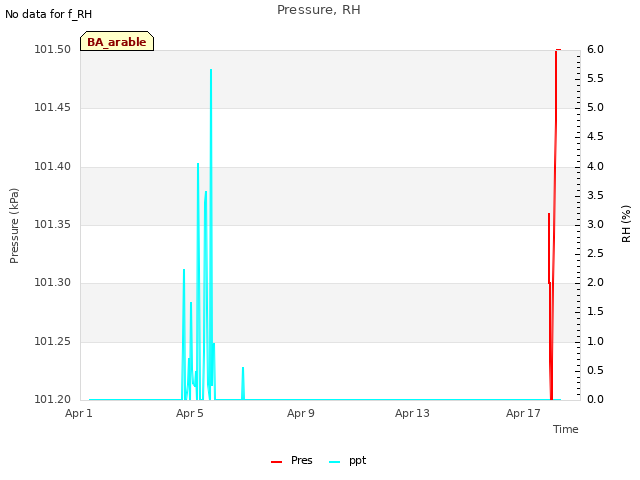Select the RH (%) axis title
Viewport: 640px width, 480px height.
[626, 224]
